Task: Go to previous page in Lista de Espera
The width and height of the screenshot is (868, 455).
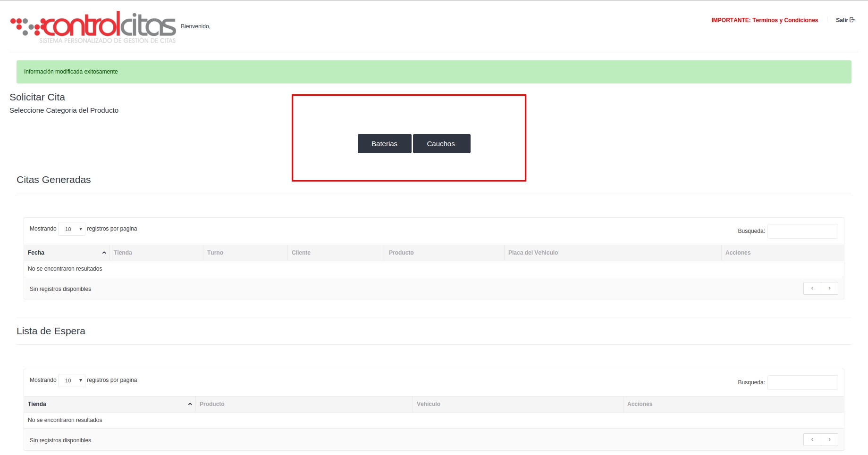Action: (812, 439)
